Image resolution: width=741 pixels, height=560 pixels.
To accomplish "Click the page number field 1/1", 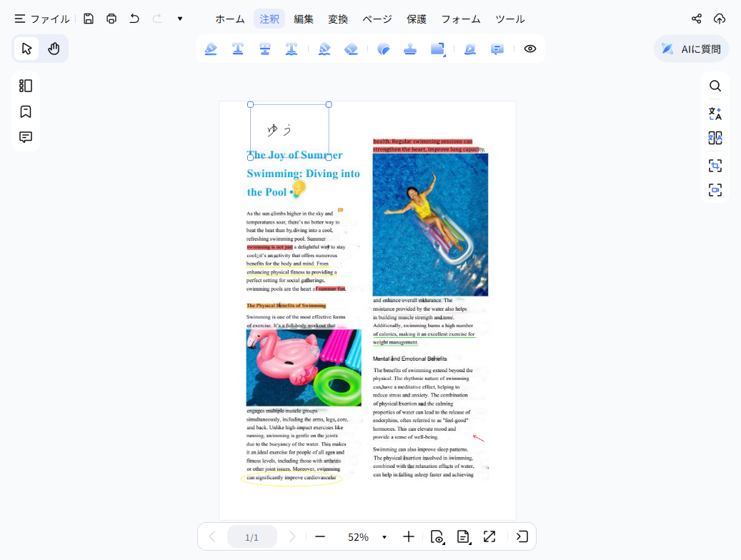I will [x=252, y=537].
